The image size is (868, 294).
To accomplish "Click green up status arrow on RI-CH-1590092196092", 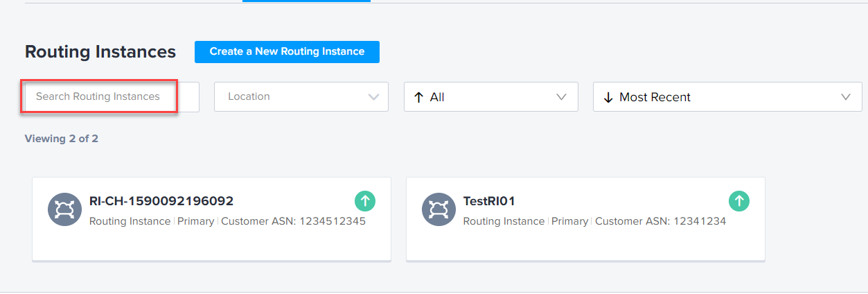I will click(366, 202).
